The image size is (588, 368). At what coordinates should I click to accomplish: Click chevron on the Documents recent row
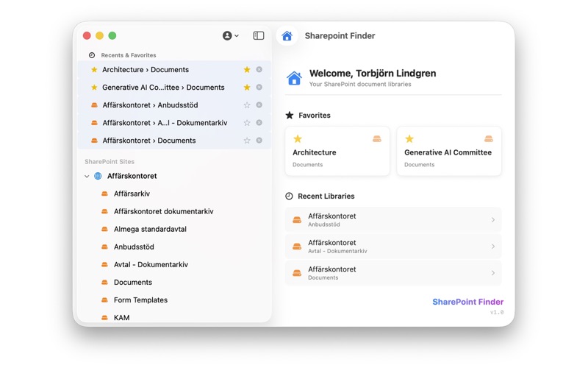pyautogui.click(x=493, y=273)
